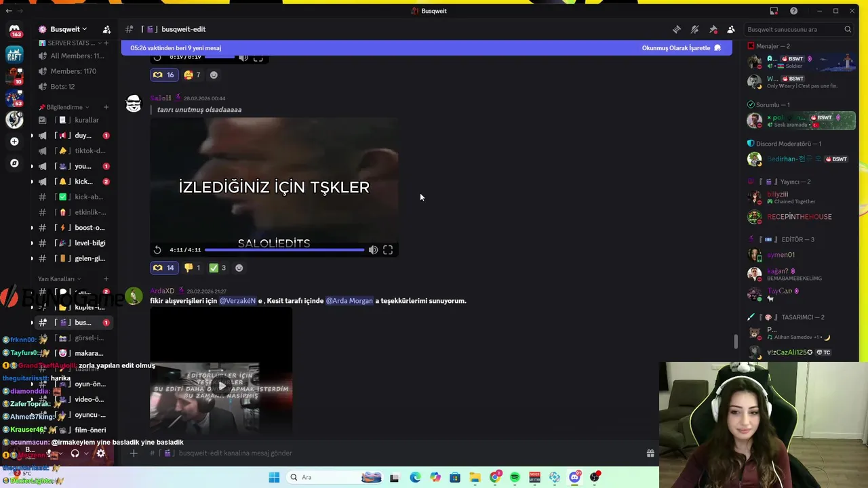Add reaction to first video message
The height and width of the screenshot is (488, 868).
[214, 75]
